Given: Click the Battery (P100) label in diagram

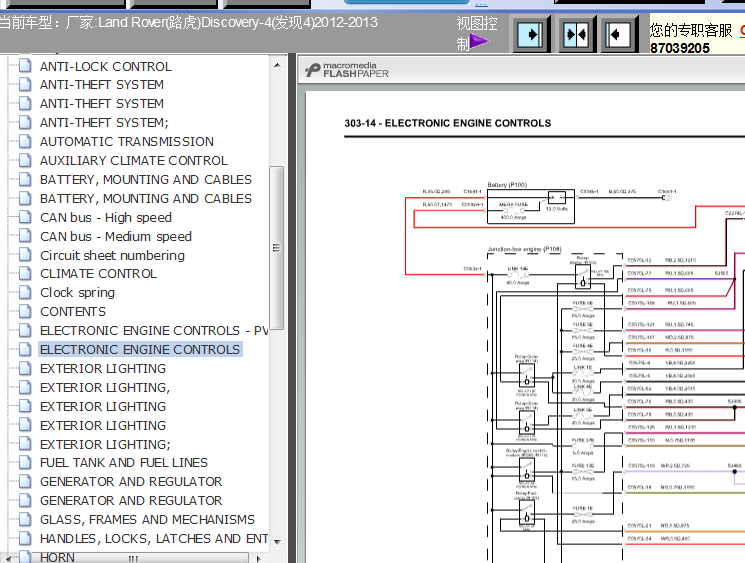Looking at the screenshot, I should 507,185.
